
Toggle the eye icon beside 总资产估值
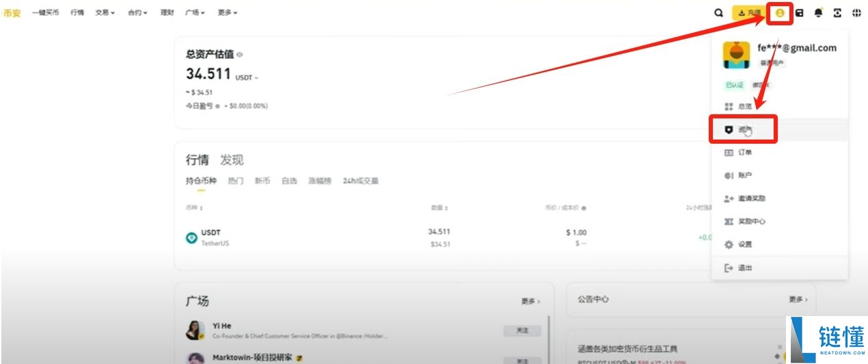tap(240, 55)
